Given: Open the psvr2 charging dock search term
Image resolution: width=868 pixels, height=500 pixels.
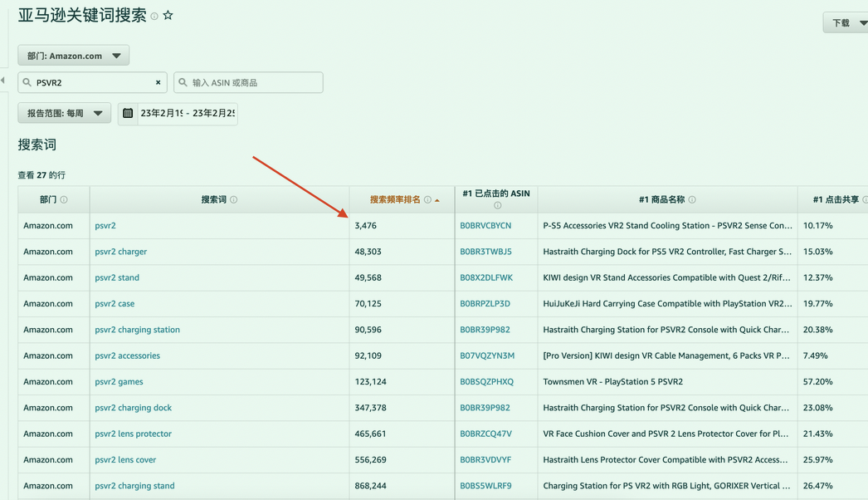Looking at the screenshot, I should coord(134,408).
